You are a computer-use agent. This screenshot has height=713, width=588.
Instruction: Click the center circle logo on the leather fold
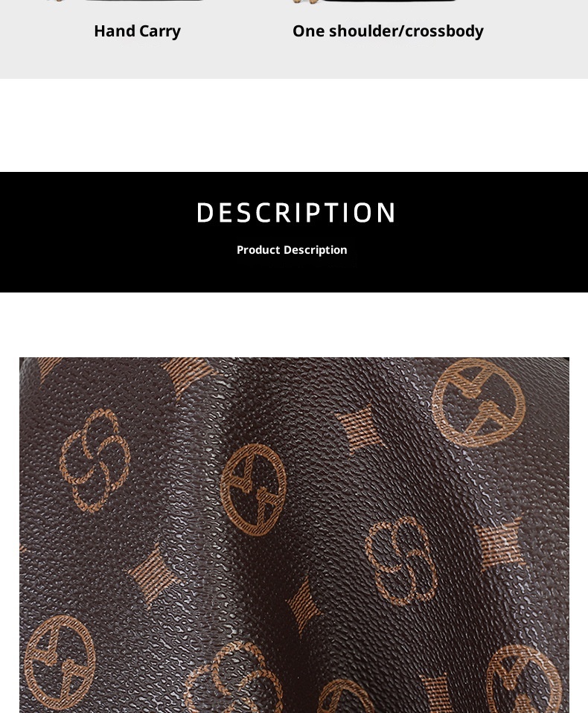253,490
